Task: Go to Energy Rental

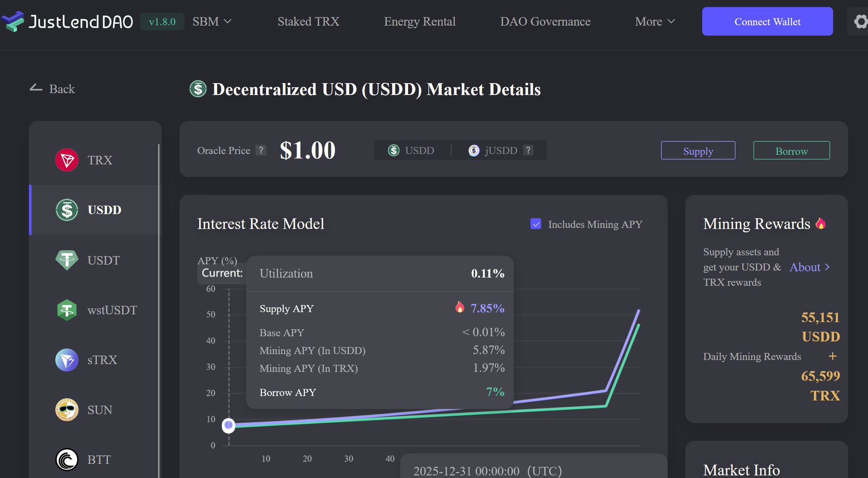Action: point(420,21)
